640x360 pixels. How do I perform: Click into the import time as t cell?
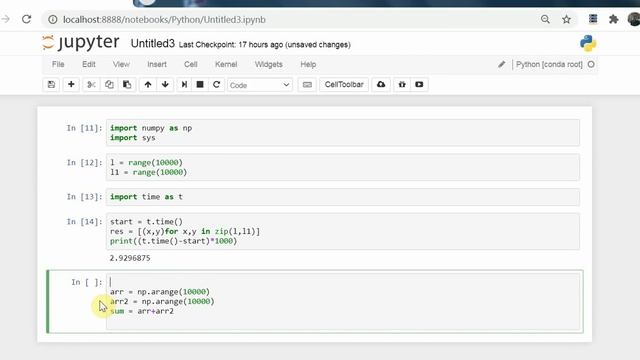(x=342, y=197)
